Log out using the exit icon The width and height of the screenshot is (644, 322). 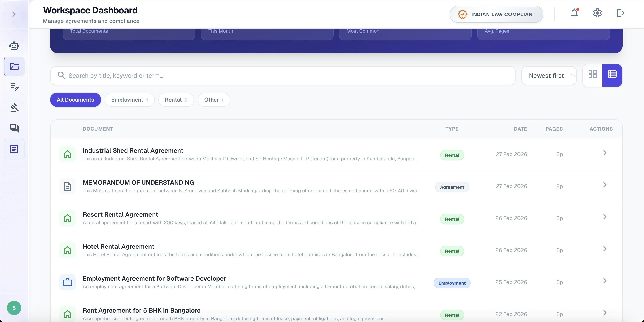pos(621,13)
